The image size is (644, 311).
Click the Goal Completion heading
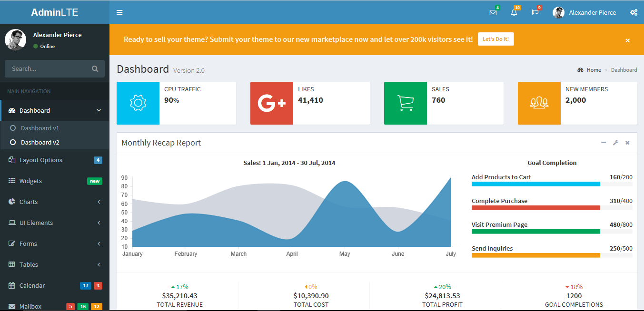(x=552, y=163)
